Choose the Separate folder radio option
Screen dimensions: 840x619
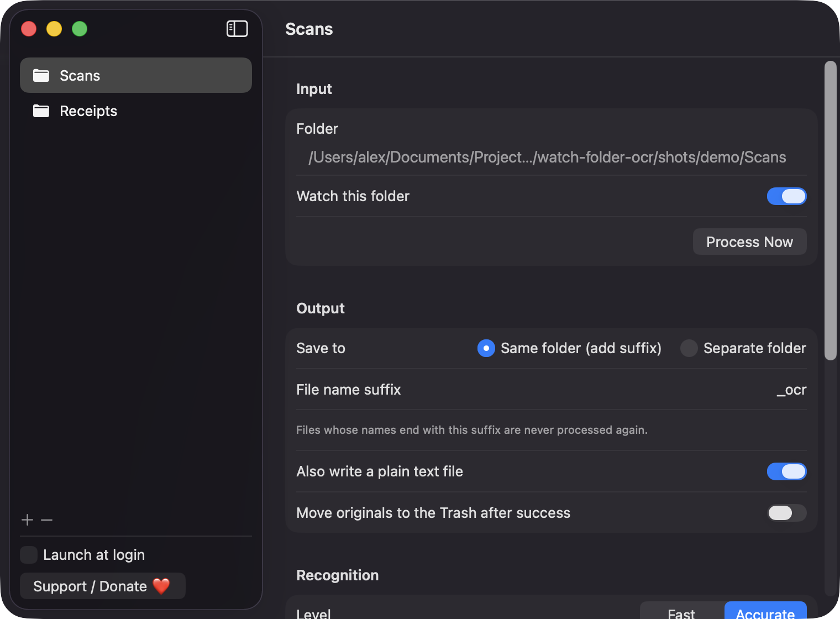point(689,348)
